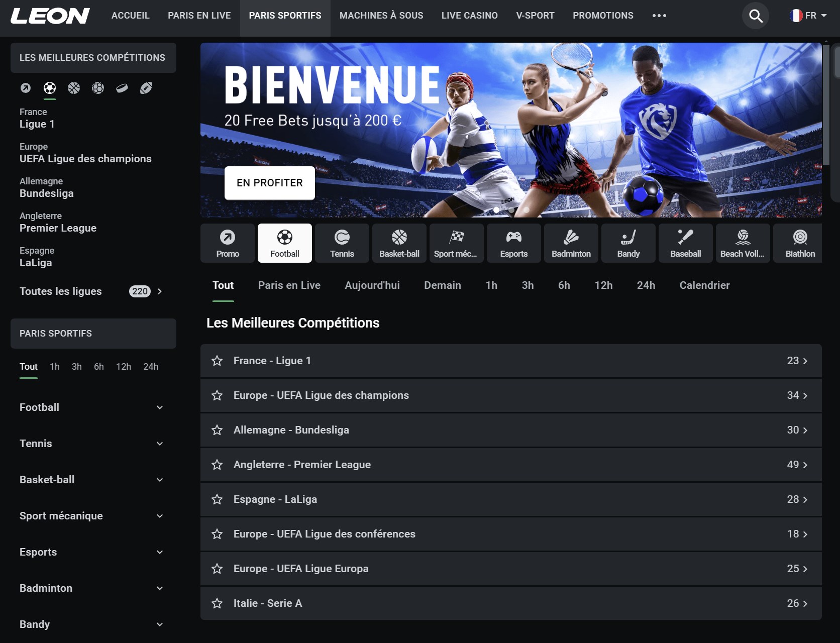
Task: Pick the Baseball icon tile
Action: 685,243
